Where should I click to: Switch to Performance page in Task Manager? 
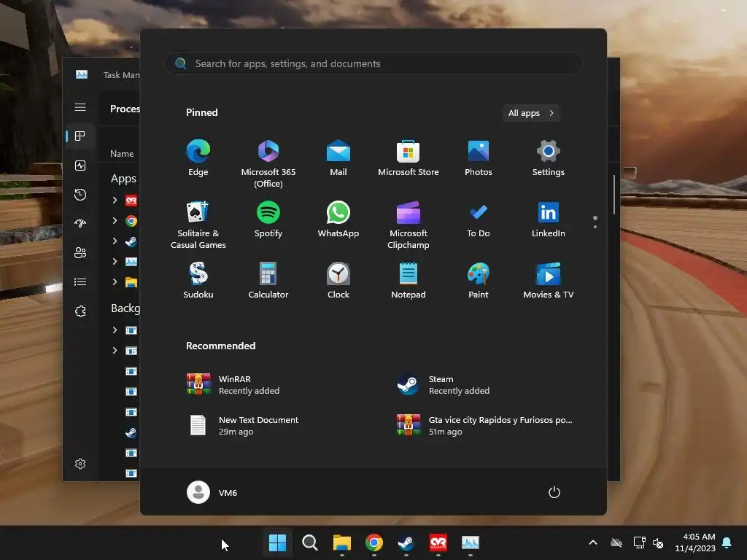(80, 166)
